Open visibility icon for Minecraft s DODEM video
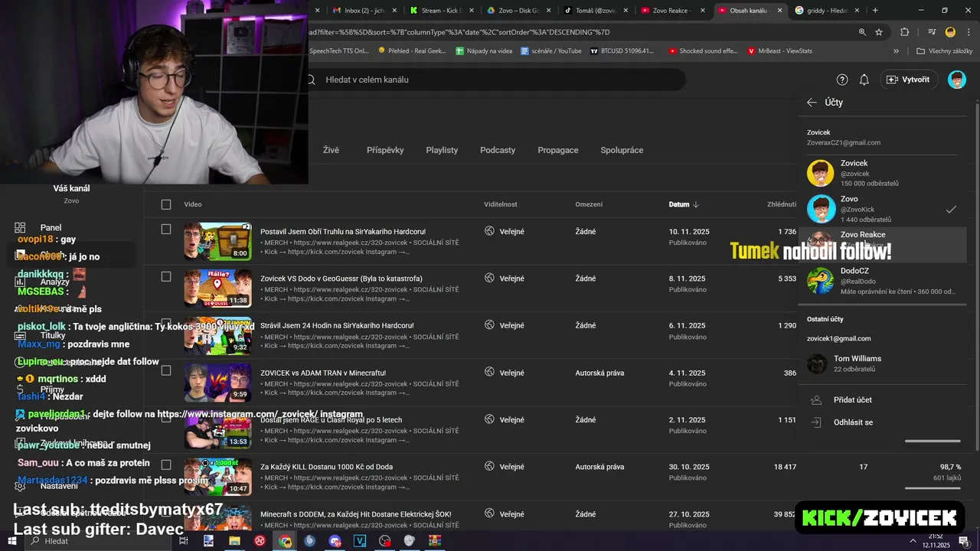 tap(490, 514)
